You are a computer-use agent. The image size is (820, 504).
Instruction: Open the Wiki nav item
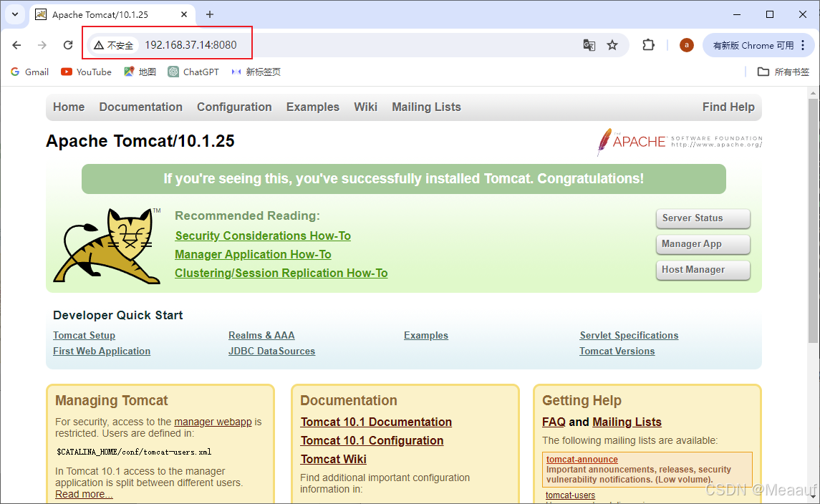(365, 107)
